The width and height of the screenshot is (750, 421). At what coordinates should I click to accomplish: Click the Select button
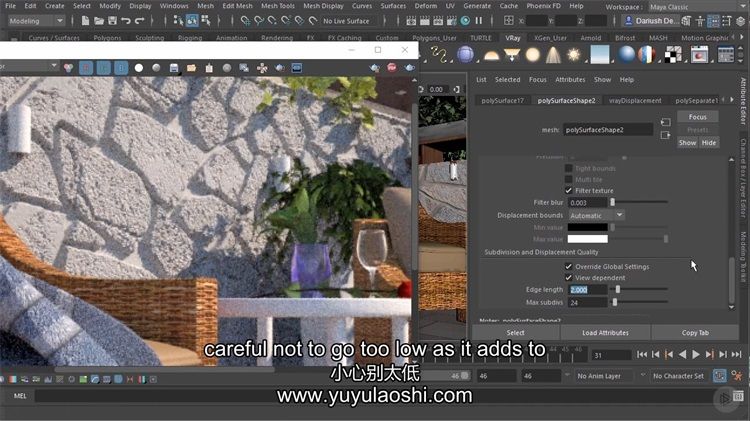[x=516, y=332]
